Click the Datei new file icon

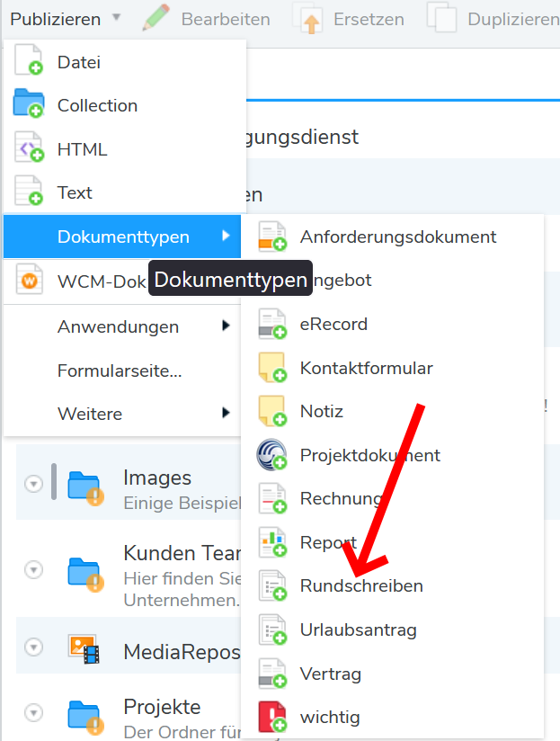(29, 60)
